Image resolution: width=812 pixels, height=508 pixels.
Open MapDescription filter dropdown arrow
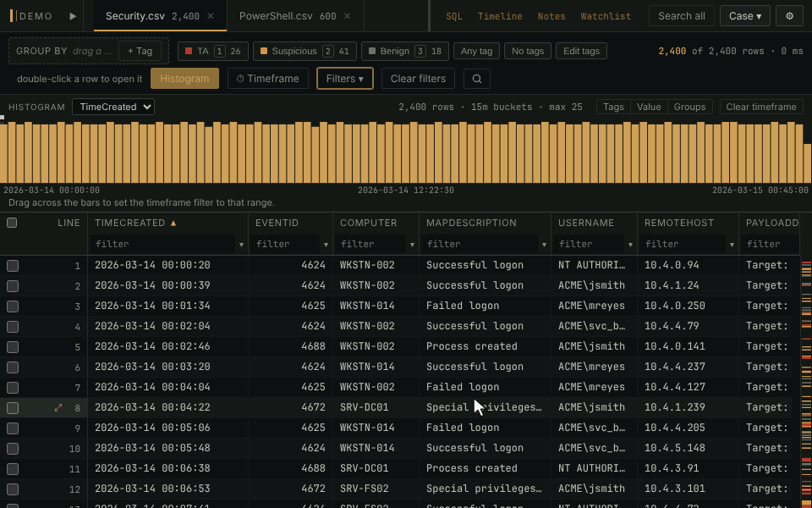click(x=544, y=245)
